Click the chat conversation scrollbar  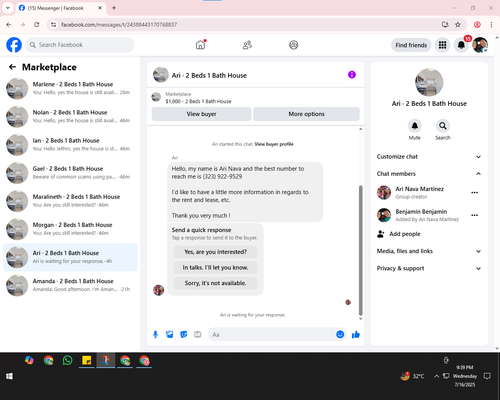(x=360, y=250)
